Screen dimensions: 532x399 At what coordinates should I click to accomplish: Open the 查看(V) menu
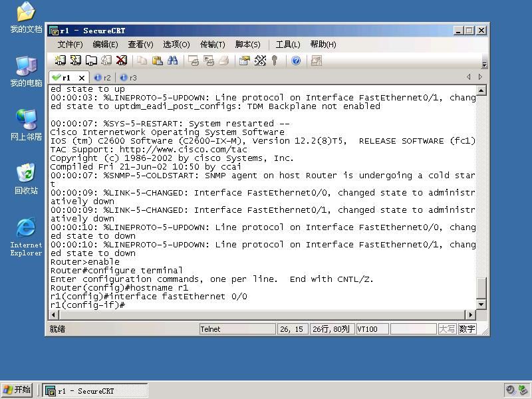pyautogui.click(x=140, y=45)
